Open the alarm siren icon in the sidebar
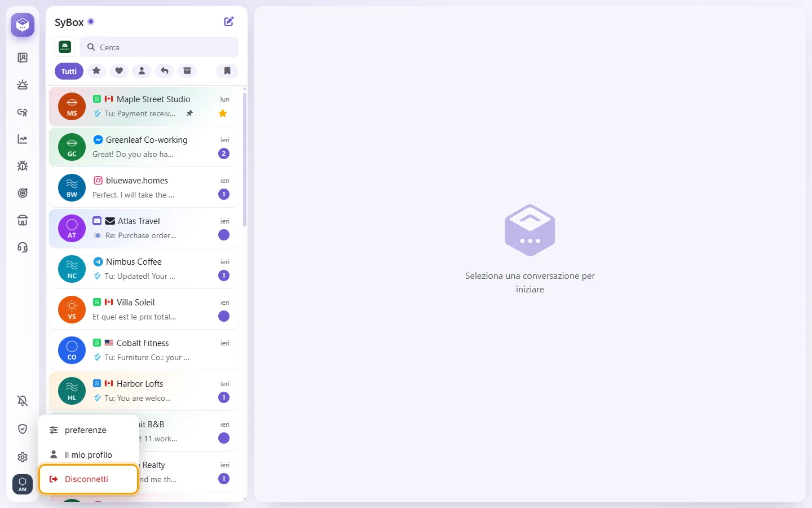The image size is (812, 508). coord(23,85)
